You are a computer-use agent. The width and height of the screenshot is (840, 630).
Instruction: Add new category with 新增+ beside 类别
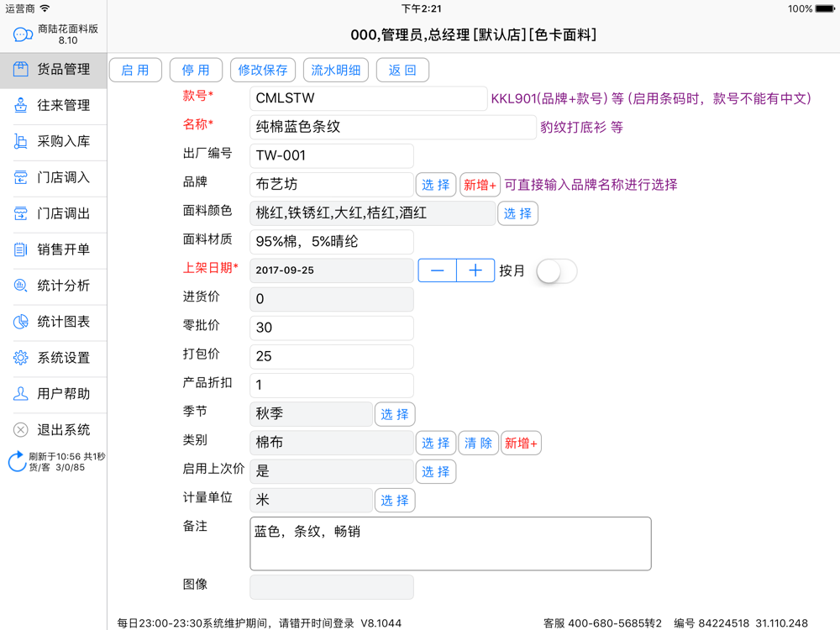(x=521, y=443)
